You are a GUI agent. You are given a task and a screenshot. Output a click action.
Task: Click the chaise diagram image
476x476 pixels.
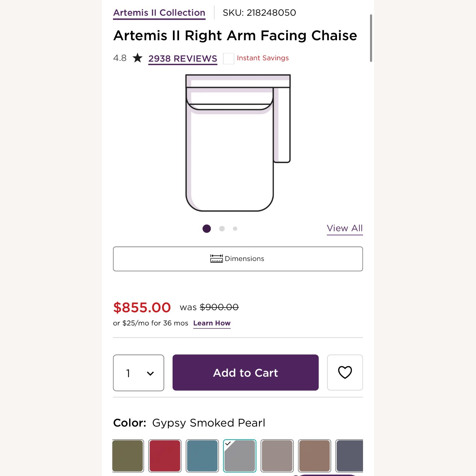coord(237,143)
